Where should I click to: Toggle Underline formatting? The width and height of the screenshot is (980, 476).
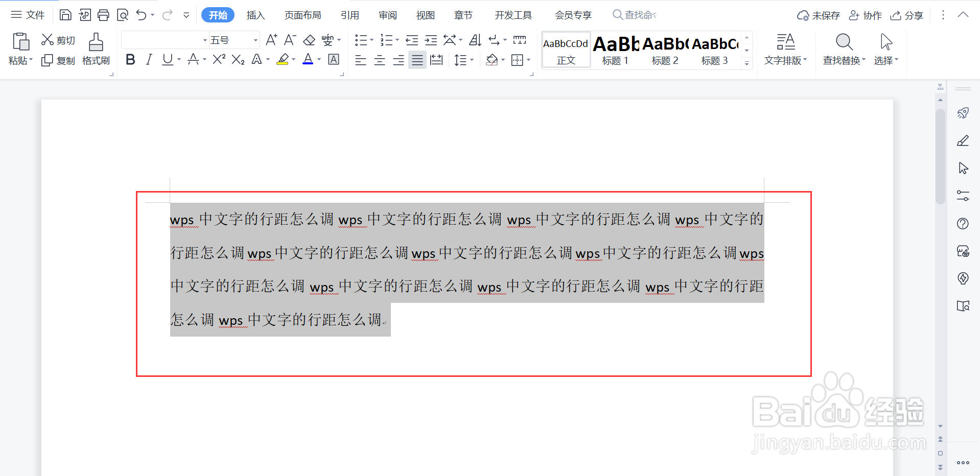[167, 60]
